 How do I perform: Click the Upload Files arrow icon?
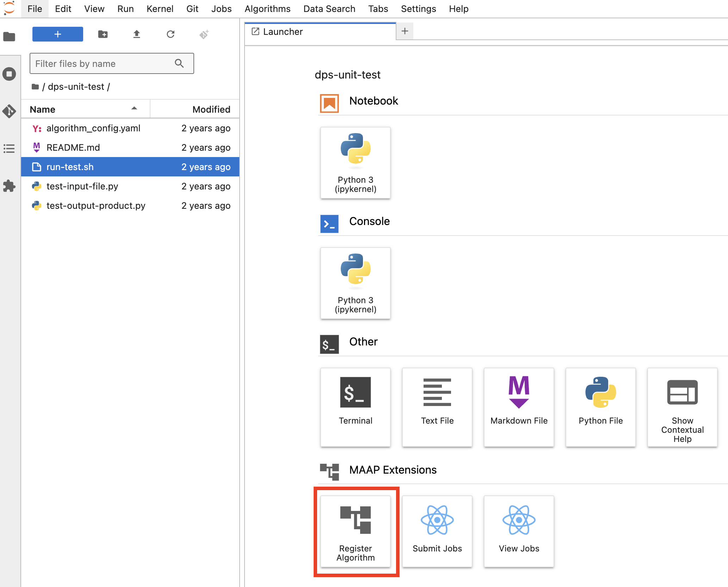[x=137, y=34]
